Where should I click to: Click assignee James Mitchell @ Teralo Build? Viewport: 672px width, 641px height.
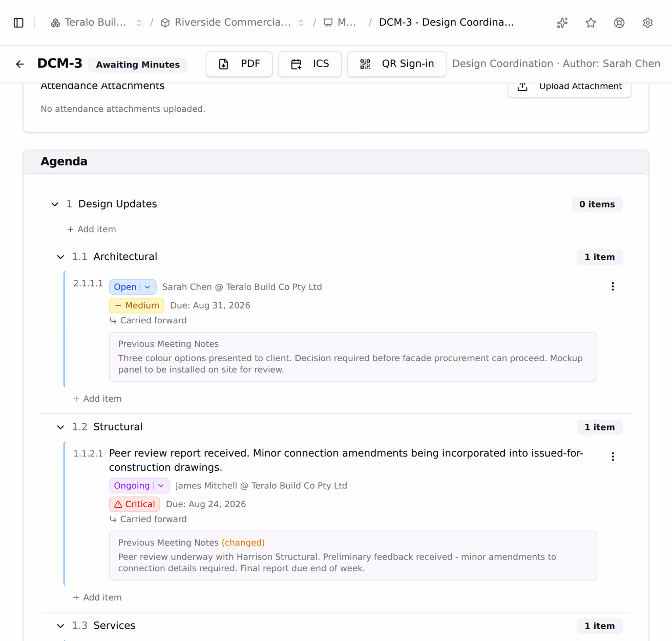261,486
